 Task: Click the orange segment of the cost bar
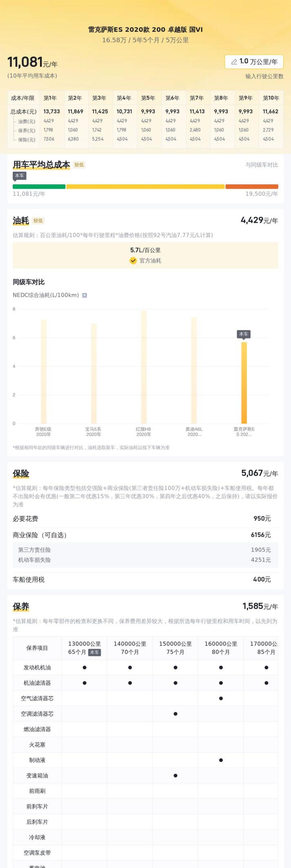[x=251, y=187]
